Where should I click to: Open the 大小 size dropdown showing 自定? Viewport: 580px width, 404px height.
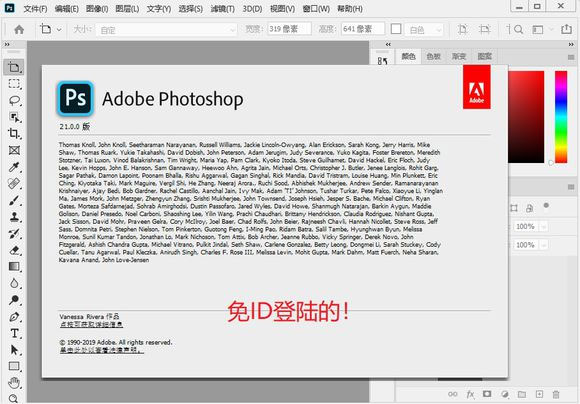(166, 30)
